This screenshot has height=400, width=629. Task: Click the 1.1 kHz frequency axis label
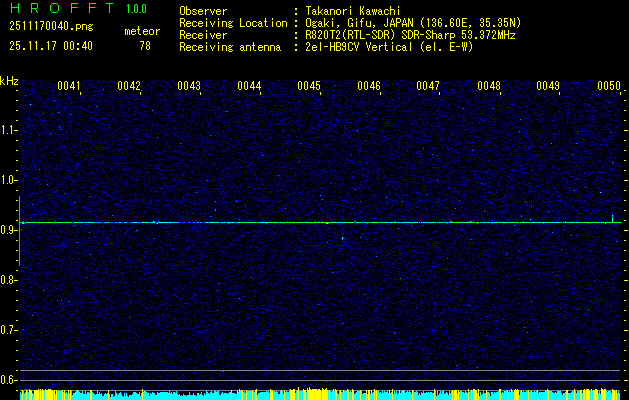[9, 130]
